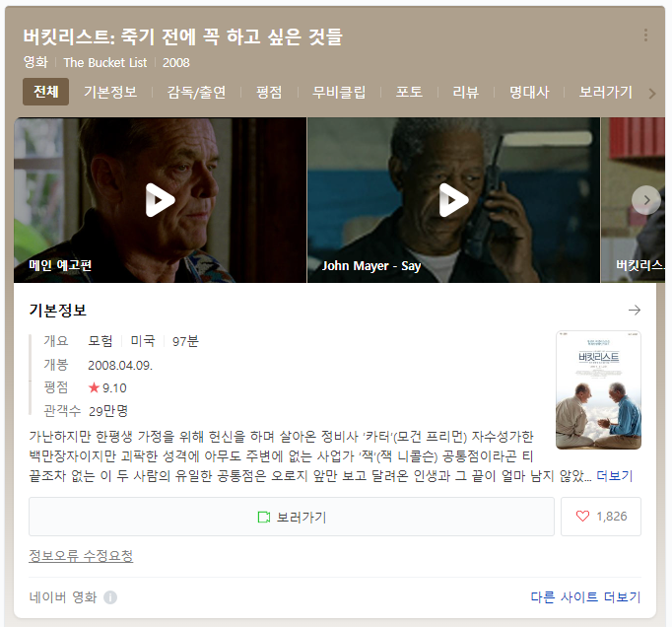Click the genre text 모험
Screen dimensions: 672x627
click(x=101, y=341)
